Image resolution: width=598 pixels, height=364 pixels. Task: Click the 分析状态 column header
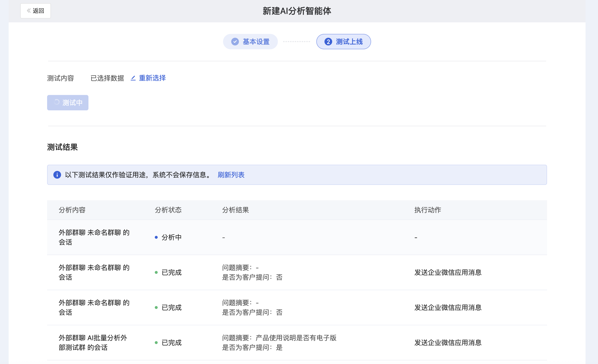pyautogui.click(x=168, y=210)
